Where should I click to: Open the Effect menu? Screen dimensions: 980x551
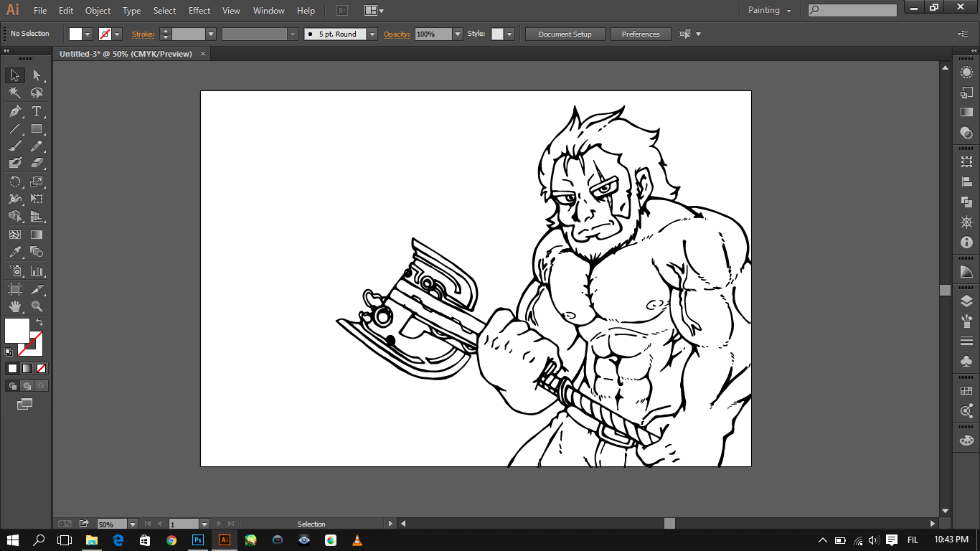(x=199, y=11)
